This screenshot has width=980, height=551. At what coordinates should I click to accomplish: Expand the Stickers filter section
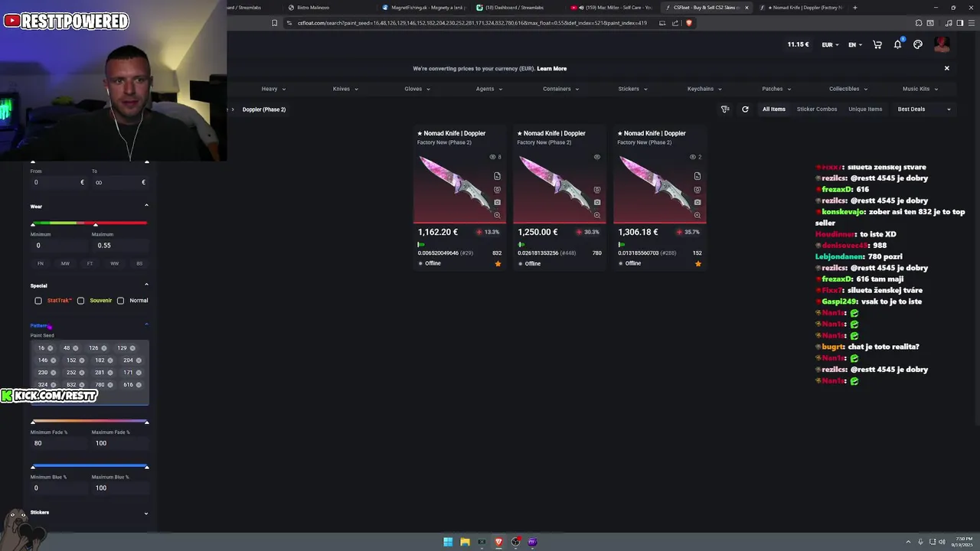[x=146, y=514]
